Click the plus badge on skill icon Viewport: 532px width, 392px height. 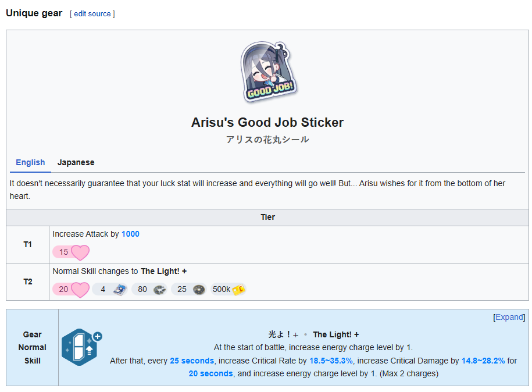pyautogui.click(x=97, y=336)
